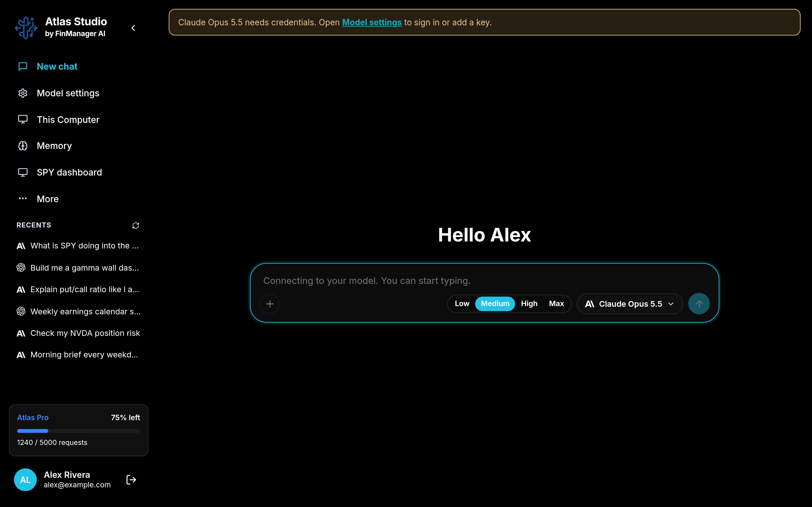Open the AL user avatar
The image size is (812, 507).
point(25,480)
